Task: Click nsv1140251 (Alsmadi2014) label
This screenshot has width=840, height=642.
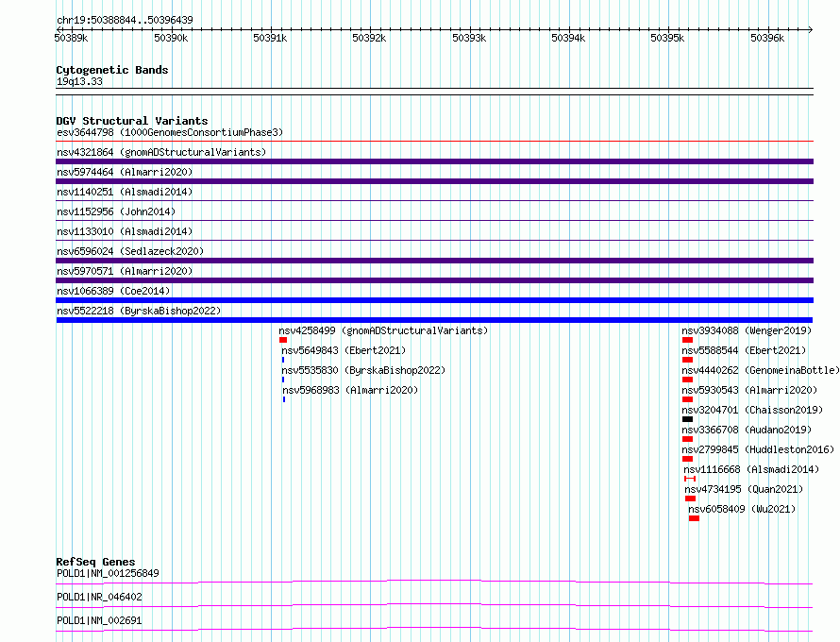Action: [125, 192]
